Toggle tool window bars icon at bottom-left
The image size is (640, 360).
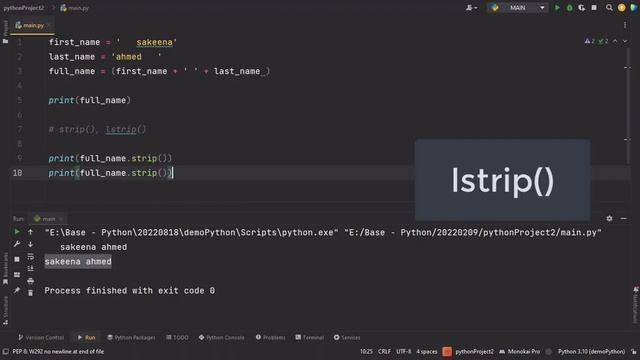tap(5, 351)
